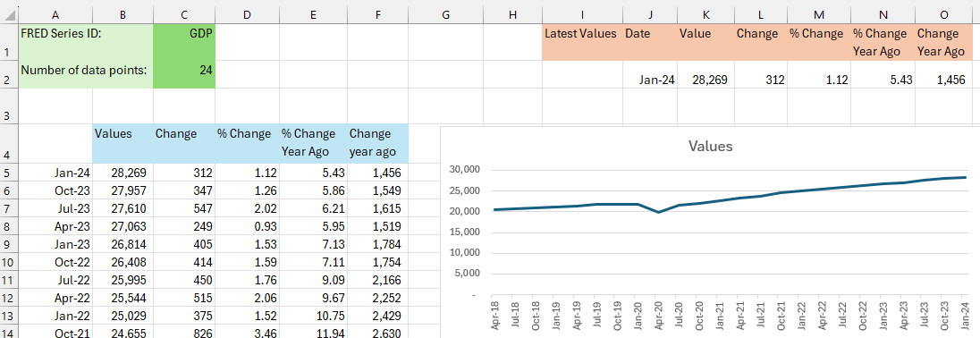Click the 'Latest Values' cell

582,42
